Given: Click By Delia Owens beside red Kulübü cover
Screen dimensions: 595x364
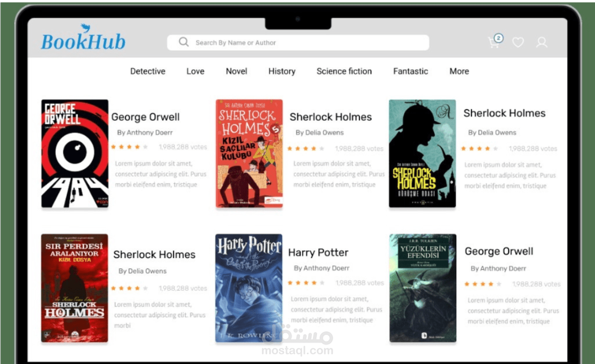Looking at the screenshot, I should coord(319,133).
